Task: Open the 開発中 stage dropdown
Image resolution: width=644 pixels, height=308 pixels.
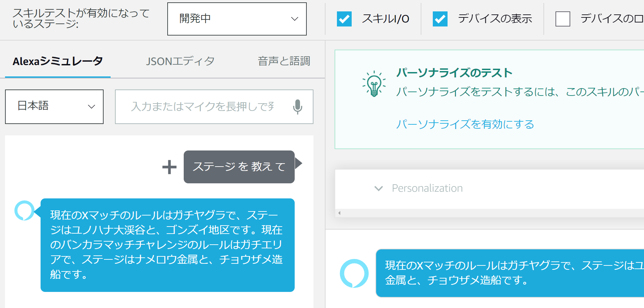Action: [x=237, y=19]
